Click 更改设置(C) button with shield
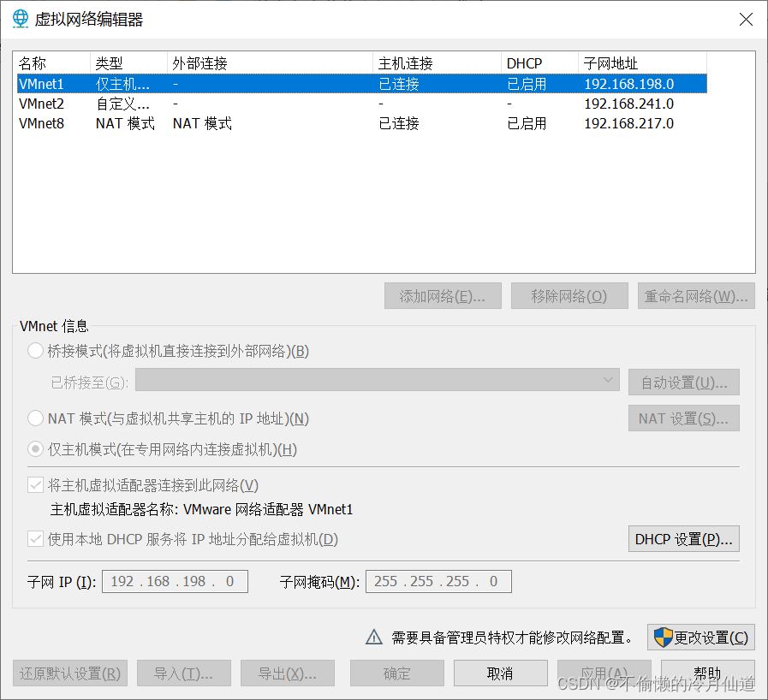The image size is (768, 700). pyautogui.click(x=700, y=637)
